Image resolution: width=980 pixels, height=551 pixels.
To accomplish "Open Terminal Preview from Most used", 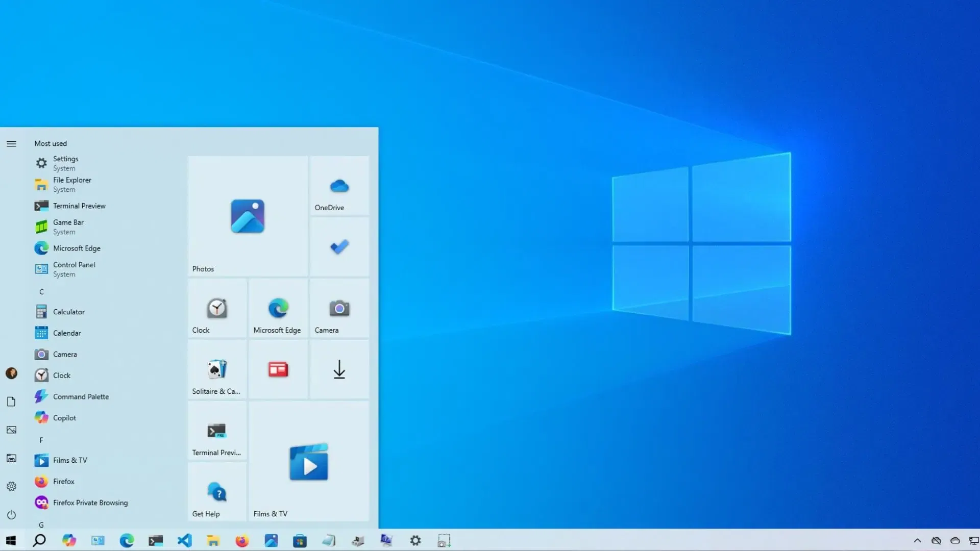I will pyautogui.click(x=79, y=206).
